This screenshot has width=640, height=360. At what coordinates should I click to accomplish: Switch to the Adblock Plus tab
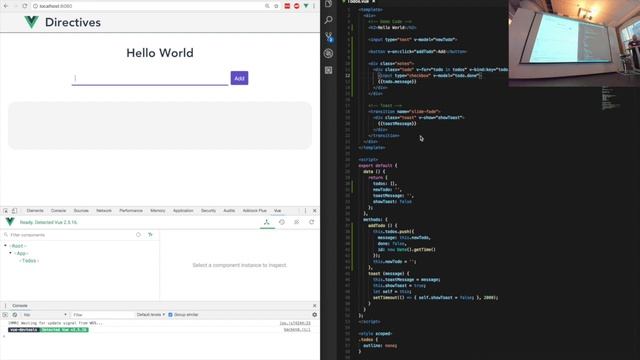coord(255,211)
